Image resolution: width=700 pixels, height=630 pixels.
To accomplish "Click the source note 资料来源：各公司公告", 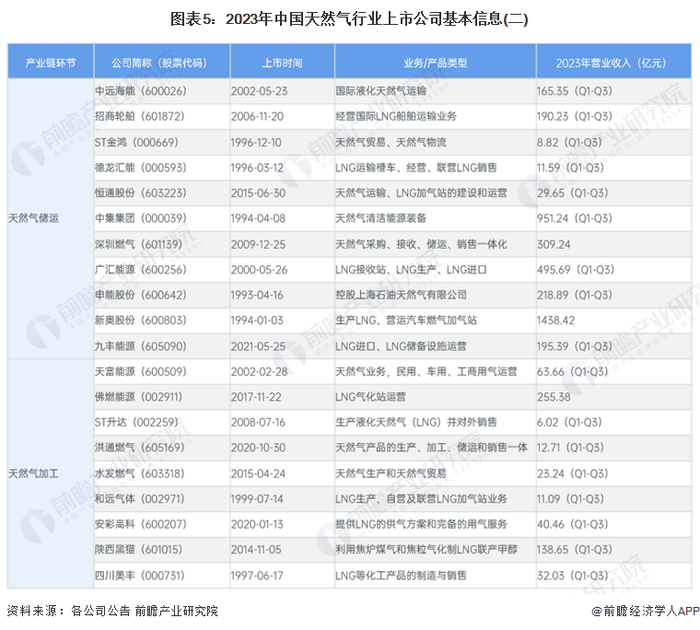I will coord(68,610).
